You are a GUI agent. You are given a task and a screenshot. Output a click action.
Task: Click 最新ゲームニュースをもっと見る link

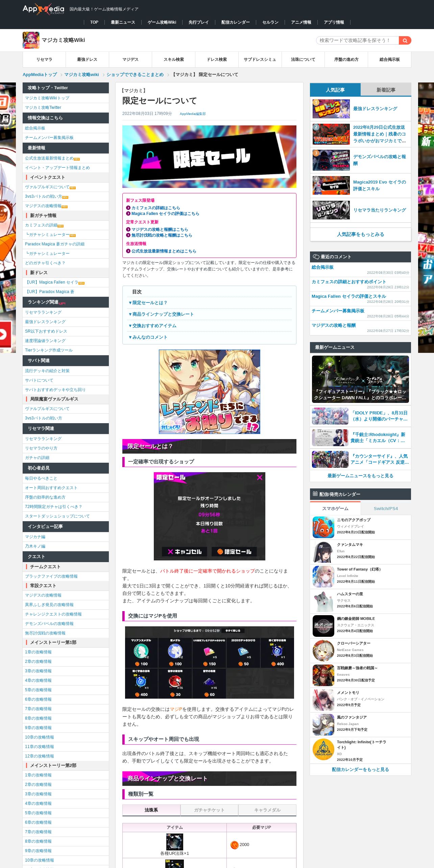click(360, 476)
